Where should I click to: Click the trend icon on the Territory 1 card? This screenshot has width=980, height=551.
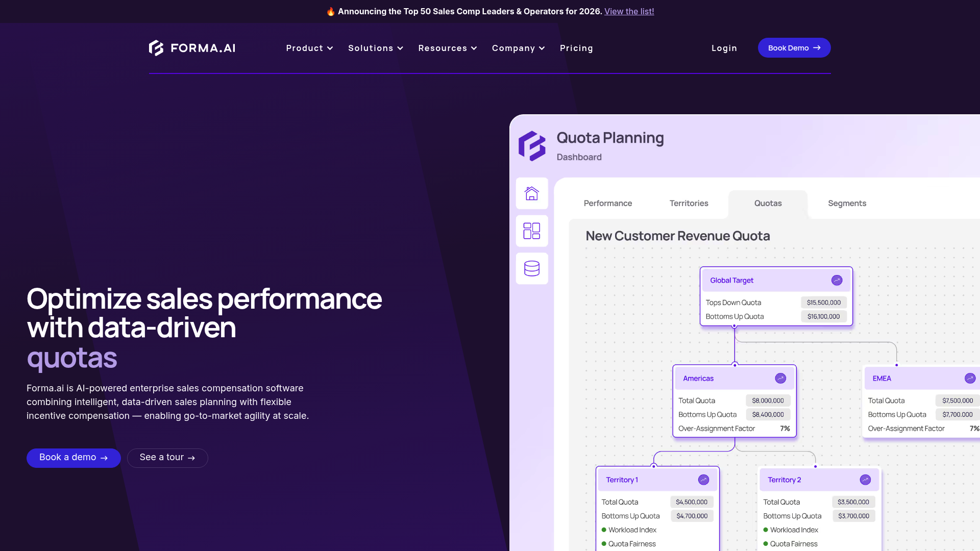click(703, 480)
